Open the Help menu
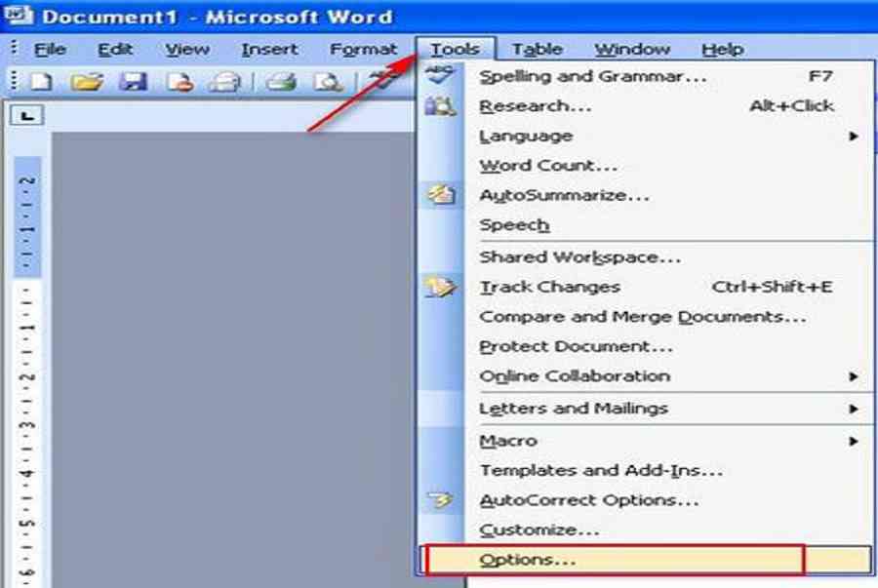The width and height of the screenshot is (878, 588). click(722, 49)
